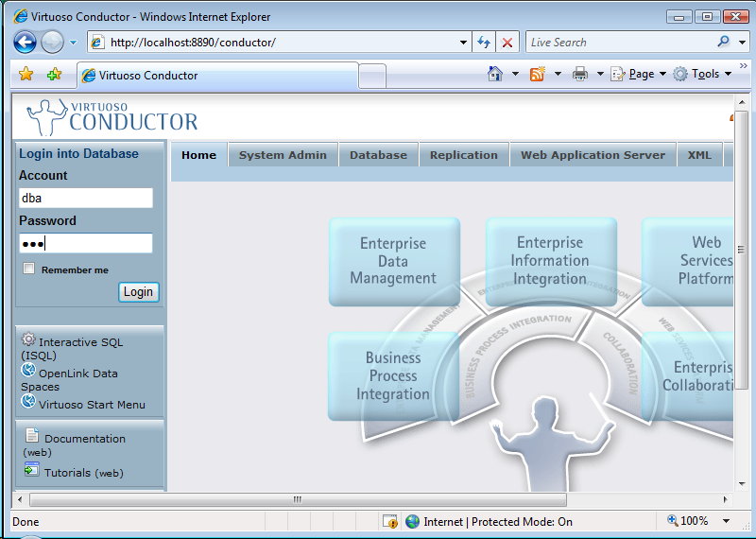This screenshot has width=756, height=539.
Task: Open the Tools menu dropdown
Action: pos(703,74)
